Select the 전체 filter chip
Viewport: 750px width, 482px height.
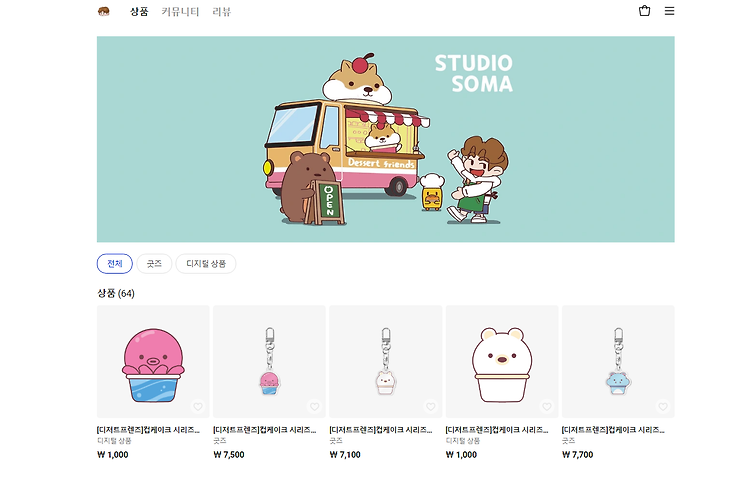click(x=115, y=263)
